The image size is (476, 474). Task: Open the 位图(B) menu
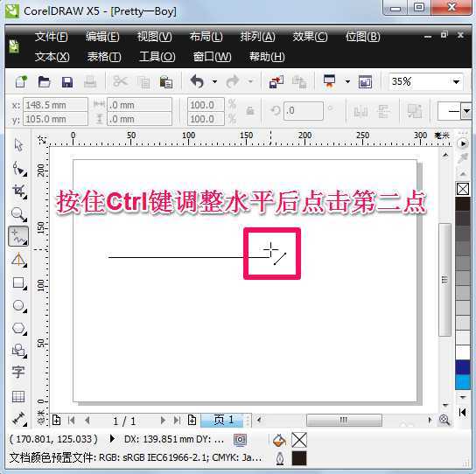[x=363, y=37]
